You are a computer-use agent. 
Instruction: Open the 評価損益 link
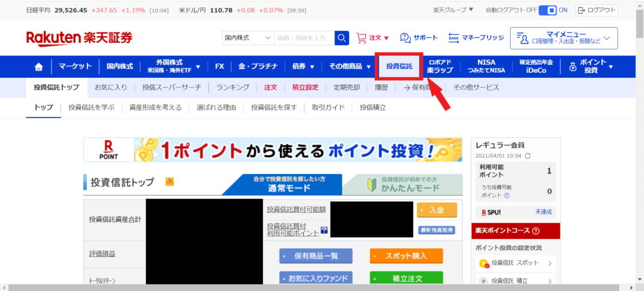pyautogui.click(x=103, y=253)
